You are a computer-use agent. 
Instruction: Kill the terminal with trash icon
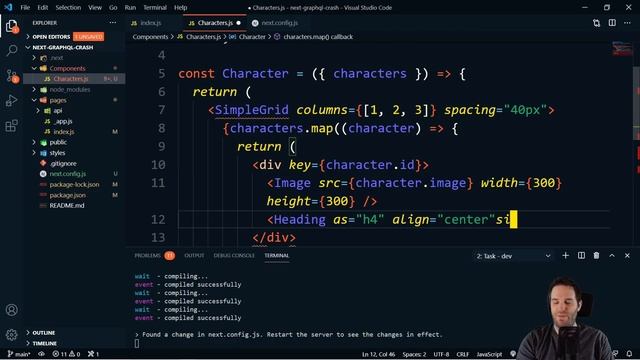point(596,256)
